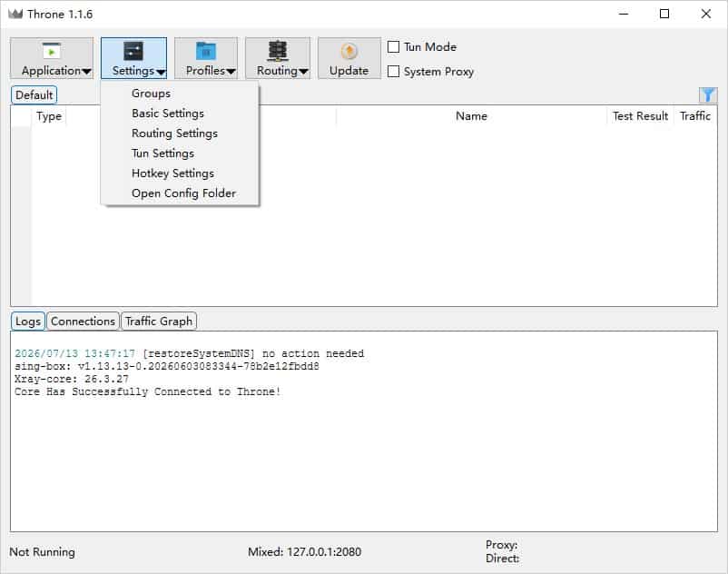Select the Default group tab
This screenshot has width=728, height=574.
(34, 94)
